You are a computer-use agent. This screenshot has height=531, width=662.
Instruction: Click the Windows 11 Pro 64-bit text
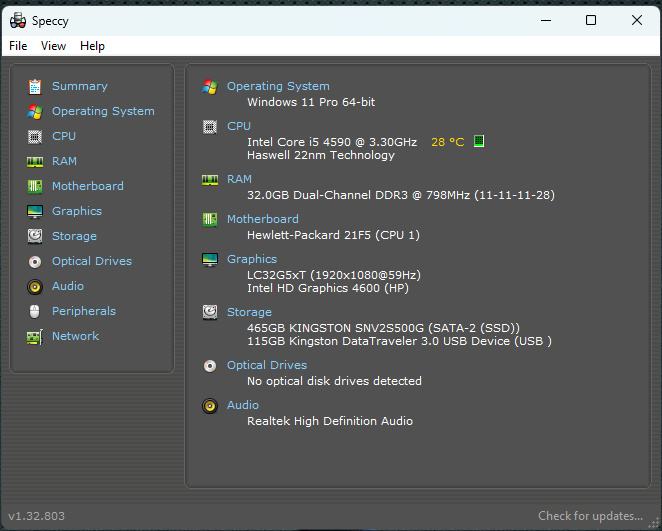311,102
